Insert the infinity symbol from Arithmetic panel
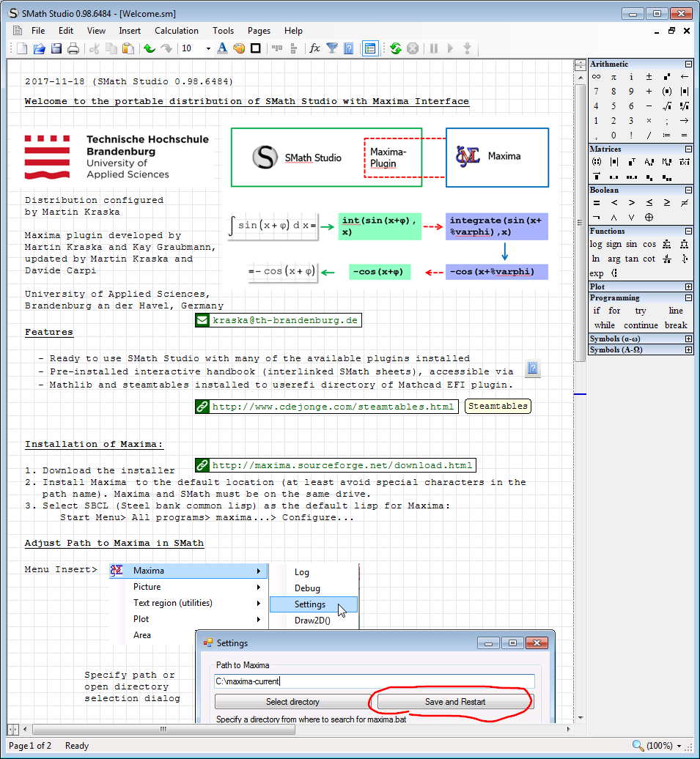This screenshot has height=759, width=700. 597,77
